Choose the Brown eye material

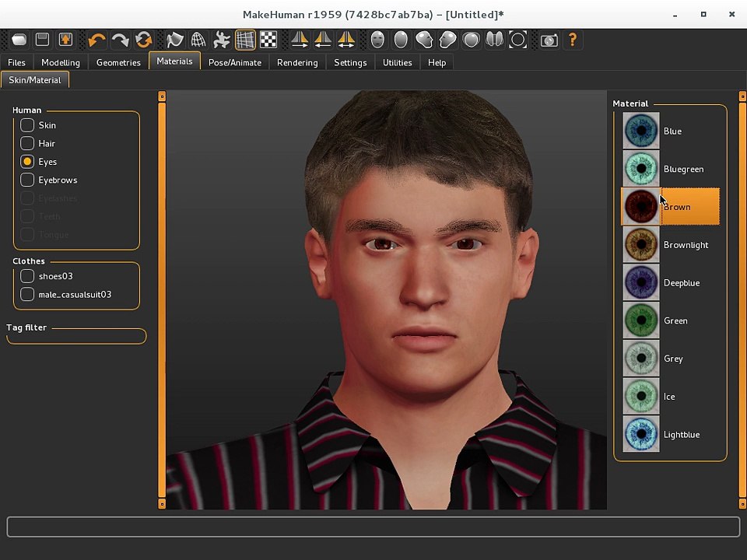pyautogui.click(x=671, y=207)
